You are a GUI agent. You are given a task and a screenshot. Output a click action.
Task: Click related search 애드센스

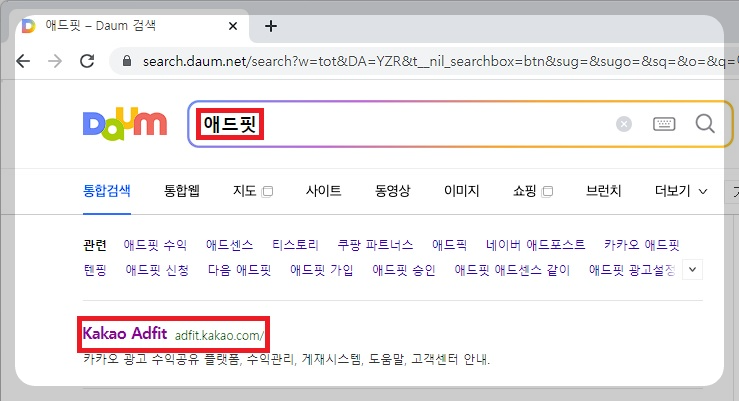(230, 245)
